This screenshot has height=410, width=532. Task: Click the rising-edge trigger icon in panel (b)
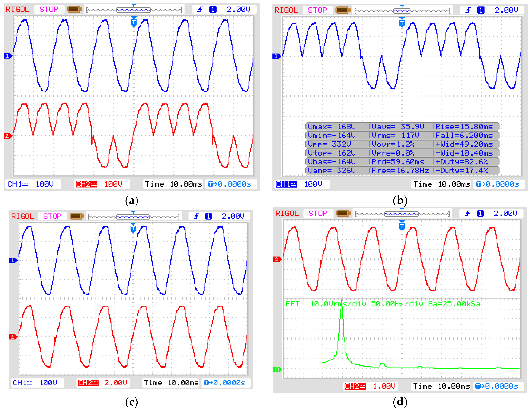click(x=468, y=10)
